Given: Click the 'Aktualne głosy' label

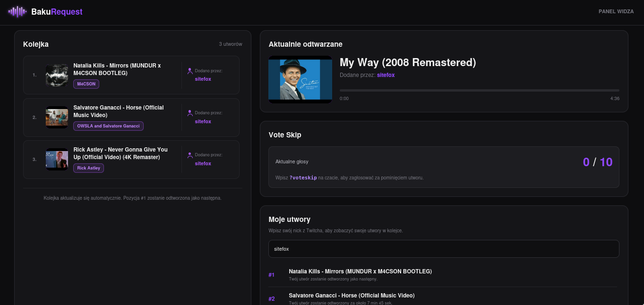Looking at the screenshot, I should tap(292, 162).
